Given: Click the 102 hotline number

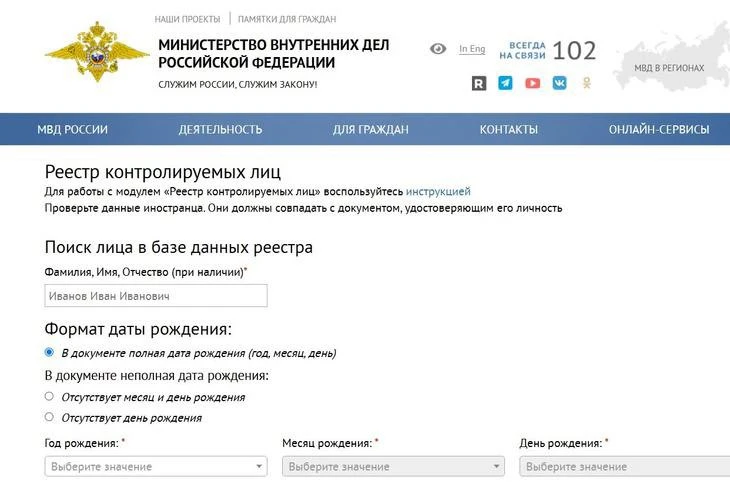Looking at the screenshot, I should [x=574, y=50].
